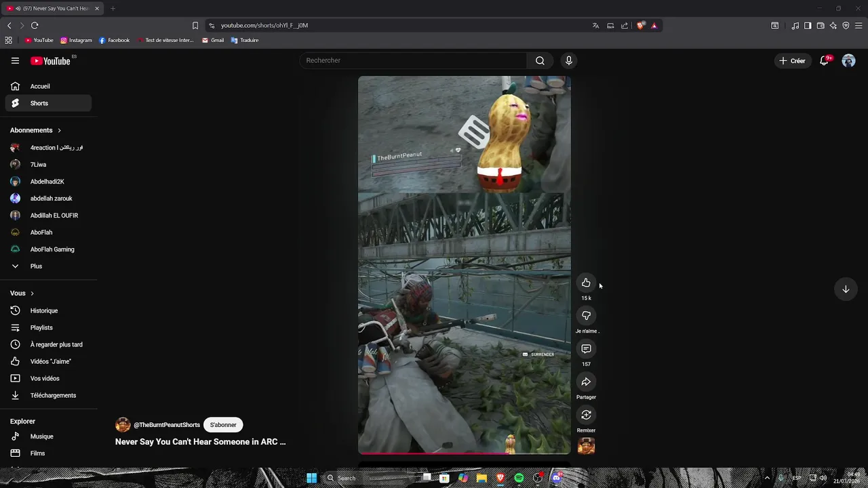The width and height of the screenshot is (868, 488).
Task: Dislike the Short with the thumbs-down icon
Action: tap(586, 316)
